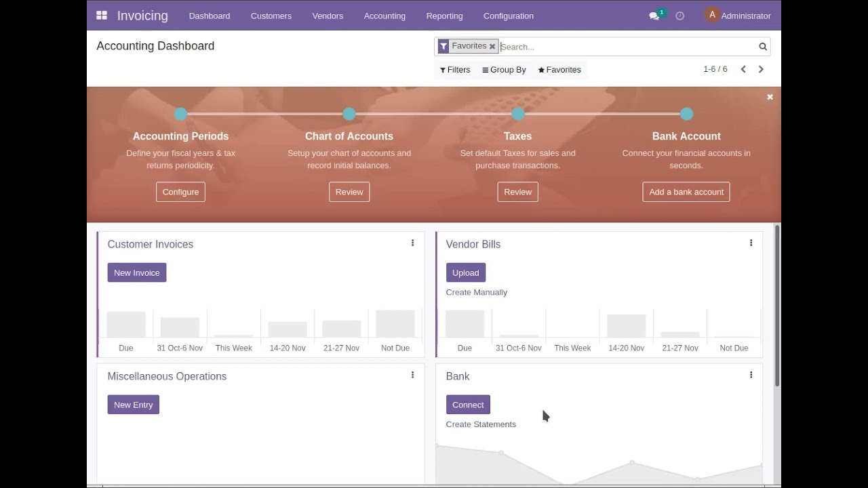The image size is (868, 488).
Task: Open the Vendors menu
Action: click(328, 16)
